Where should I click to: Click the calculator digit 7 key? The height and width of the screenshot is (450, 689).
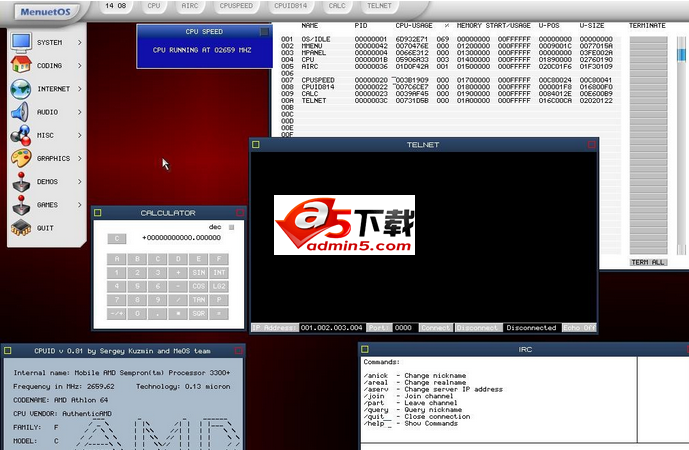pos(117,300)
